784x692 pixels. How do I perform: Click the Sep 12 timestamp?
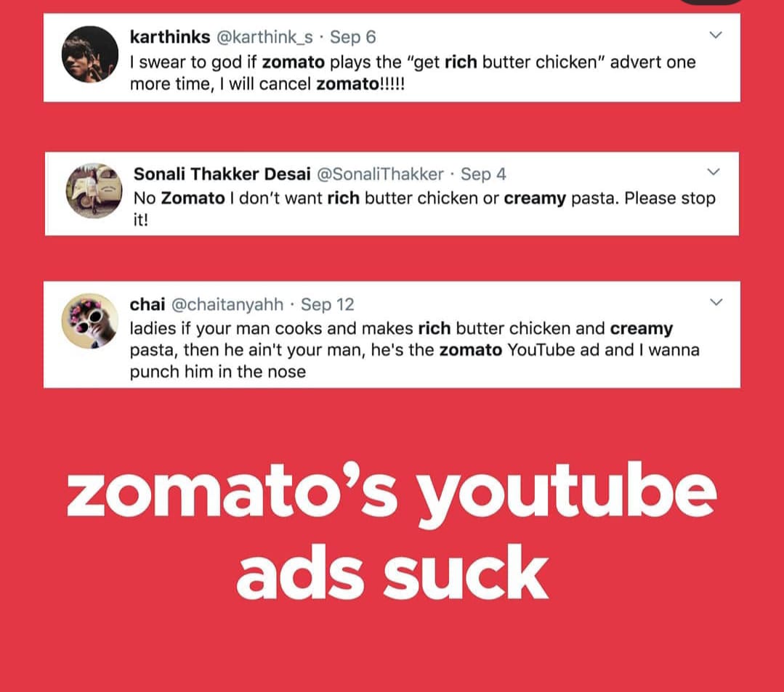[328, 304]
